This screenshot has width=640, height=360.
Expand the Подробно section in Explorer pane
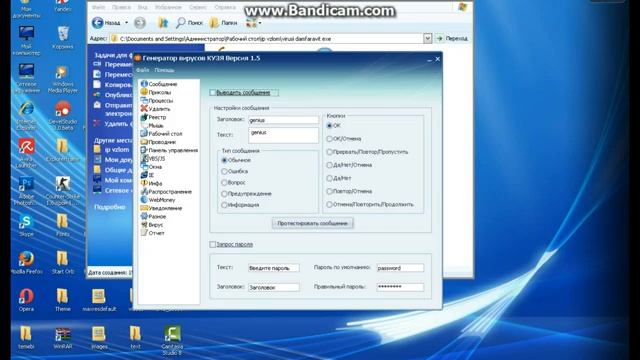(109, 207)
